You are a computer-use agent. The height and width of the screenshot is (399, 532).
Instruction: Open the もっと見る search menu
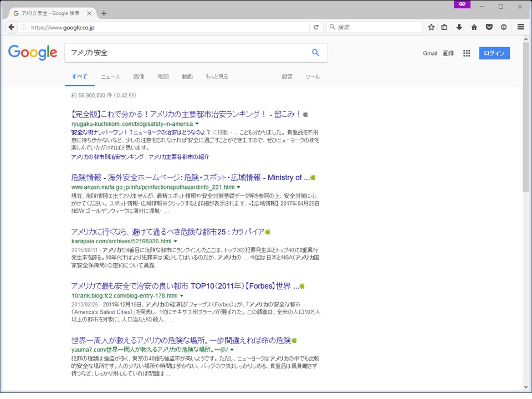(x=217, y=76)
